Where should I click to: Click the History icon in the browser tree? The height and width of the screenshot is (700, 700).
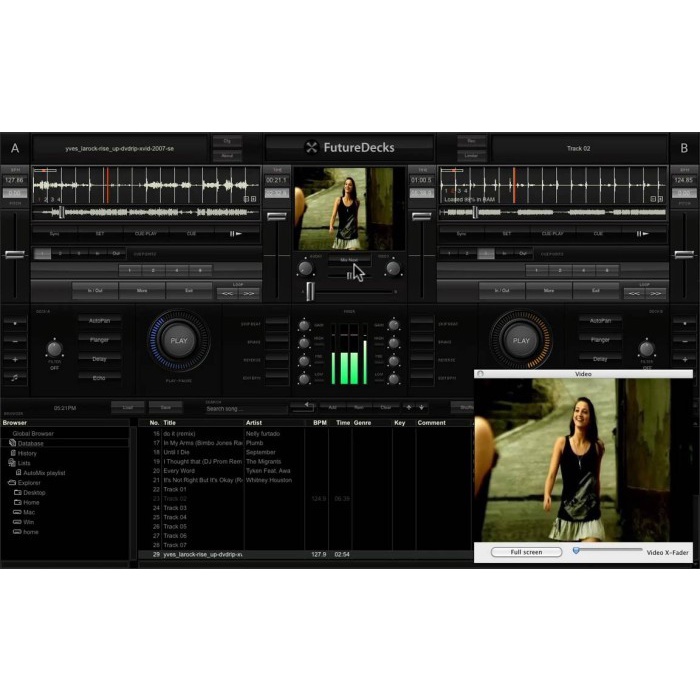pos(13,453)
